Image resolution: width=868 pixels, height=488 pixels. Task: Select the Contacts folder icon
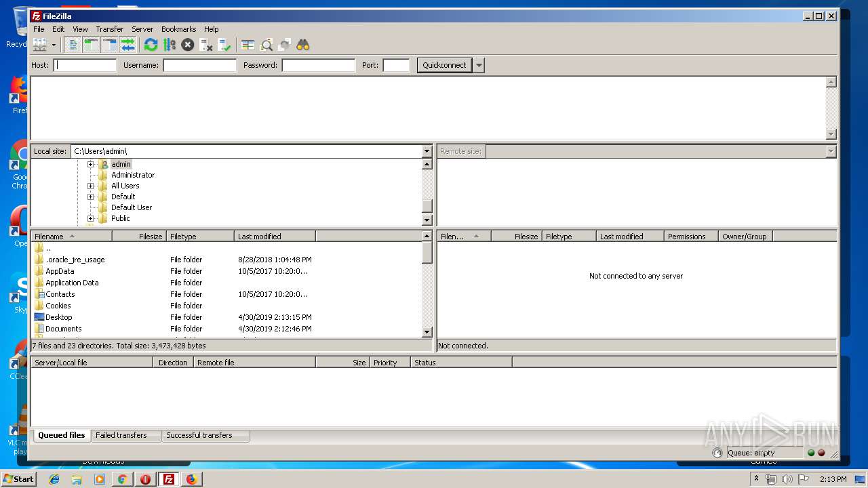(x=39, y=294)
